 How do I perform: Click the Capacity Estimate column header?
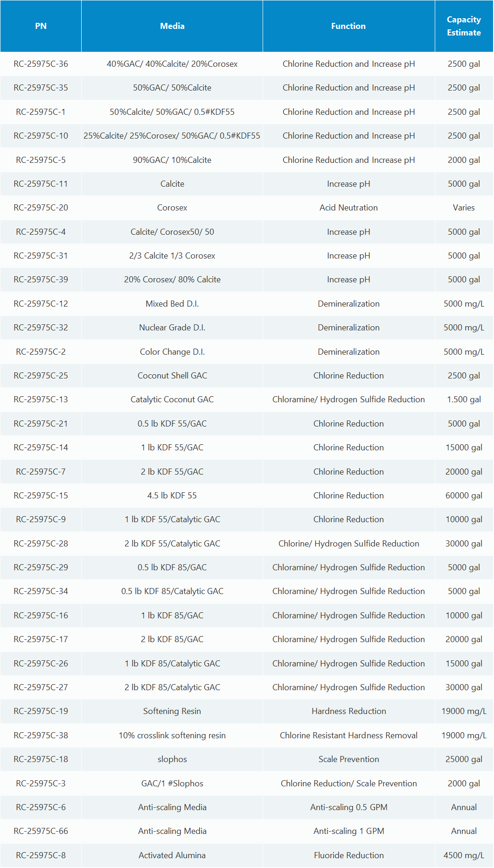click(x=464, y=26)
